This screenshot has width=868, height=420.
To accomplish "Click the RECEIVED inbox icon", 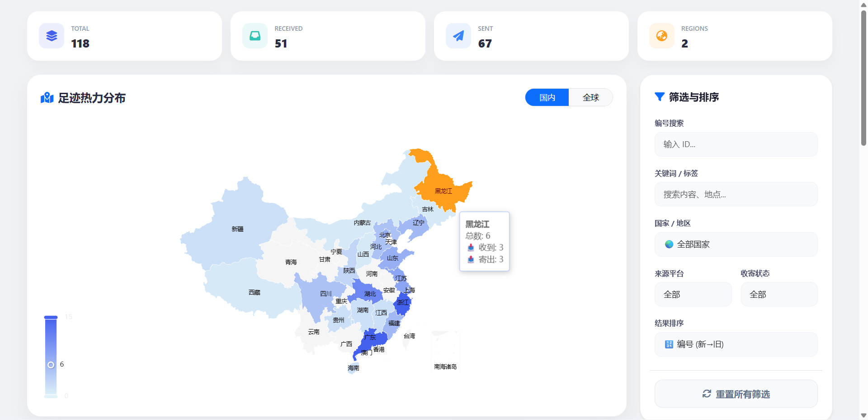I will click(255, 36).
